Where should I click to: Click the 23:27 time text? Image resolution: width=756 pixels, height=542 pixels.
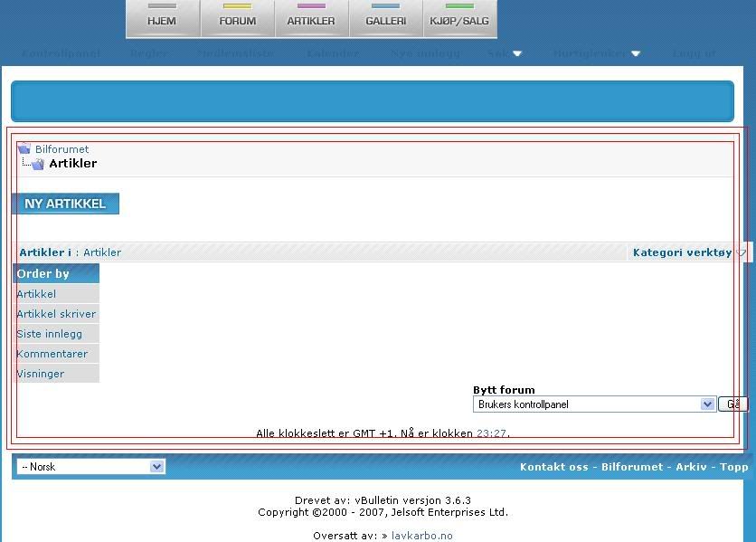[491, 433]
